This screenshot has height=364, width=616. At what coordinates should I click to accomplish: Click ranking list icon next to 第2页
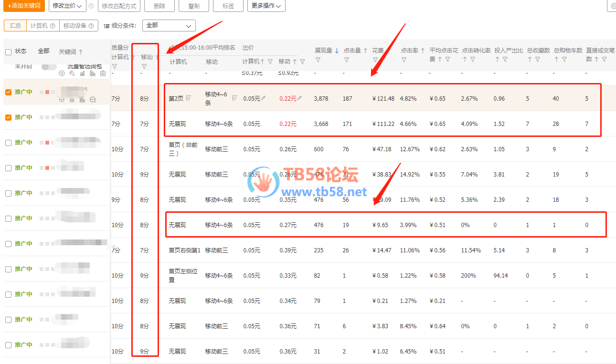click(189, 98)
